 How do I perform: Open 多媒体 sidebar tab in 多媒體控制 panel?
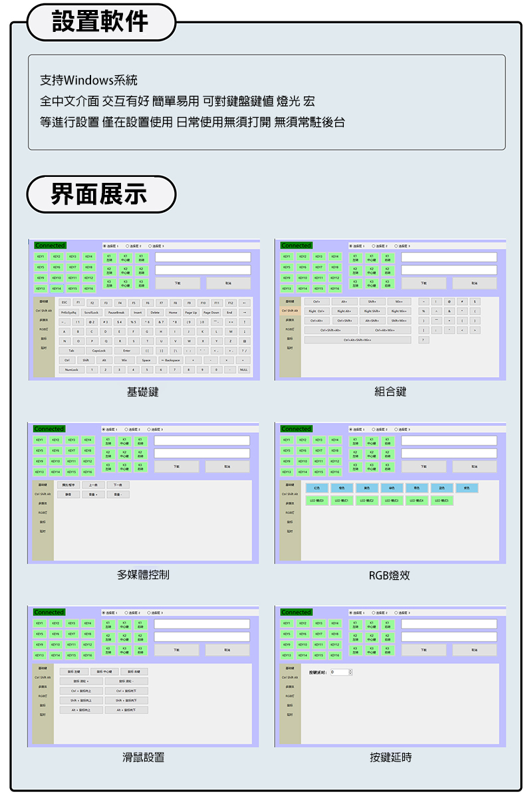(43, 503)
